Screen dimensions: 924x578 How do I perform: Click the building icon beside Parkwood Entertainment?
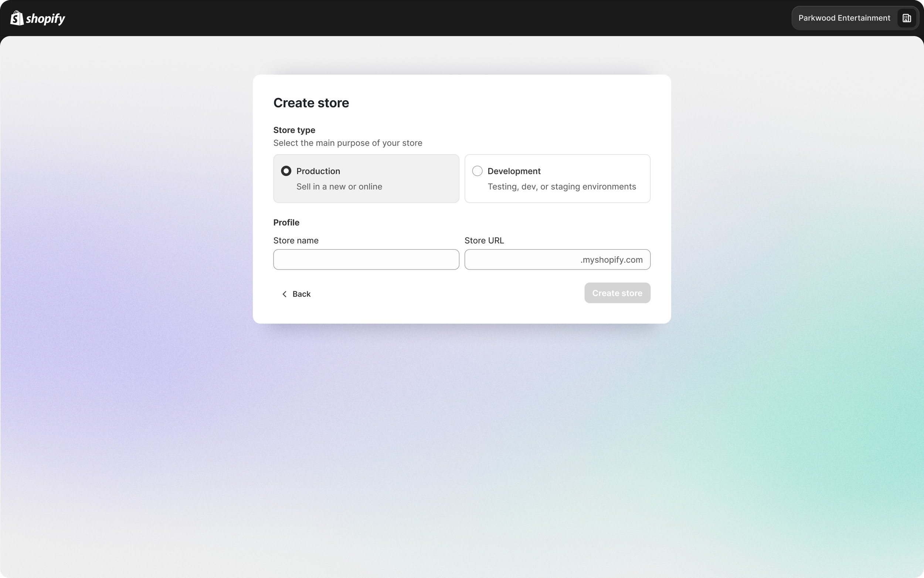[x=906, y=18]
